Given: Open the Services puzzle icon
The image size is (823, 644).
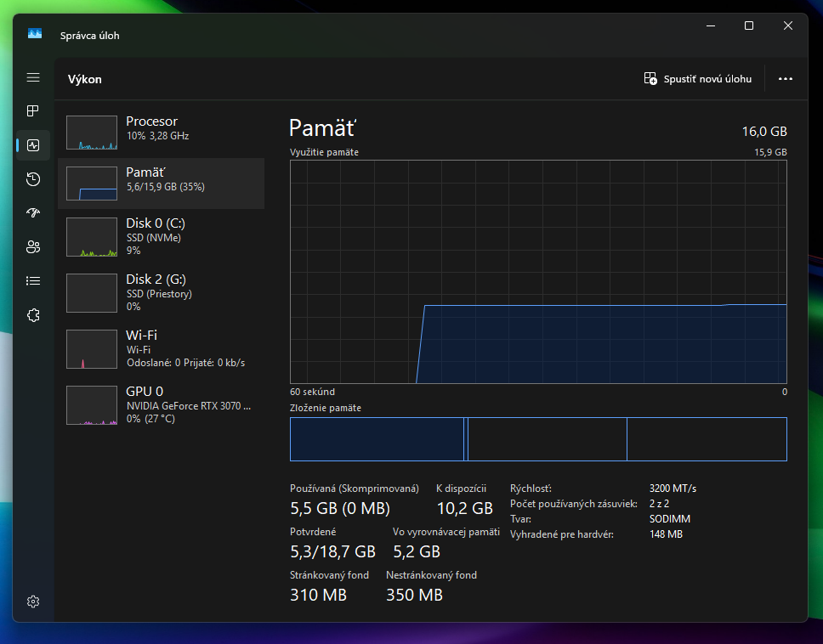Looking at the screenshot, I should (33, 315).
